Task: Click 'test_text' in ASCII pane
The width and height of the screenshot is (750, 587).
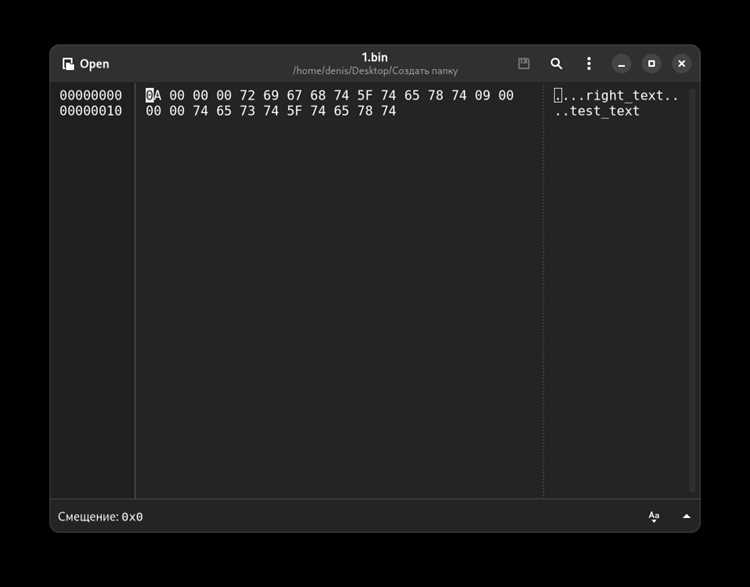Action: (x=605, y=111)
